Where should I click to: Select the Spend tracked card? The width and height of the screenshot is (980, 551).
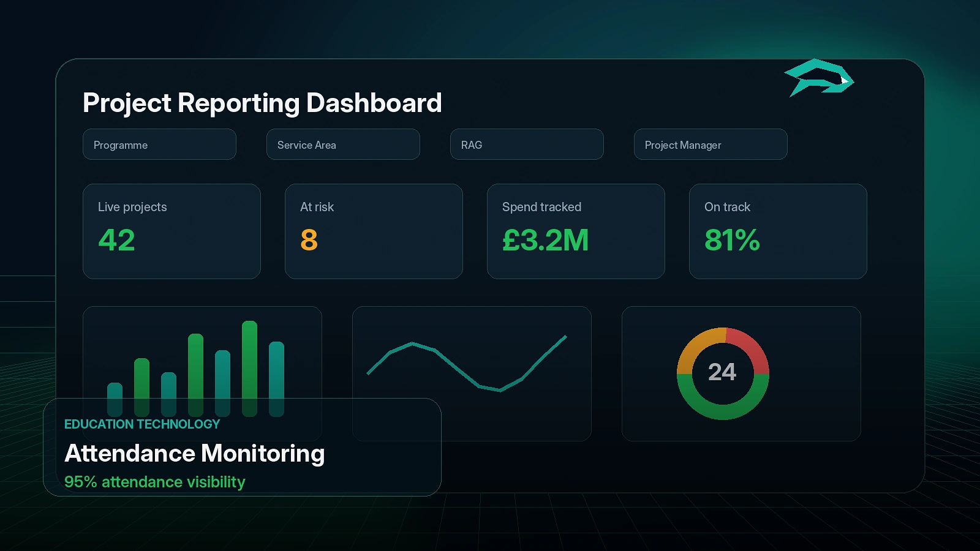(576, 231)
